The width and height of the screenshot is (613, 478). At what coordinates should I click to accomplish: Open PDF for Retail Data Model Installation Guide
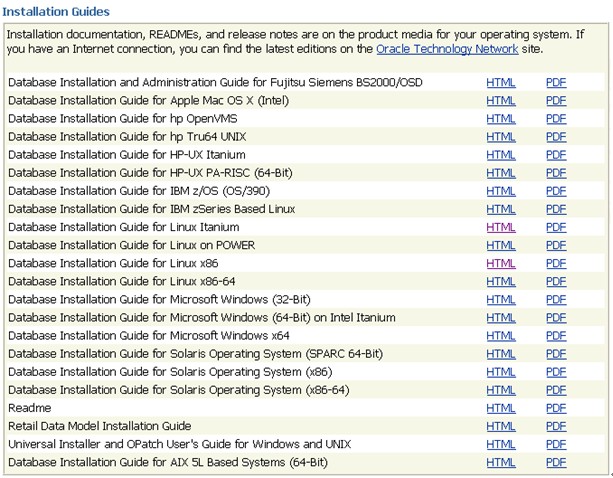[x=556, y=426]
